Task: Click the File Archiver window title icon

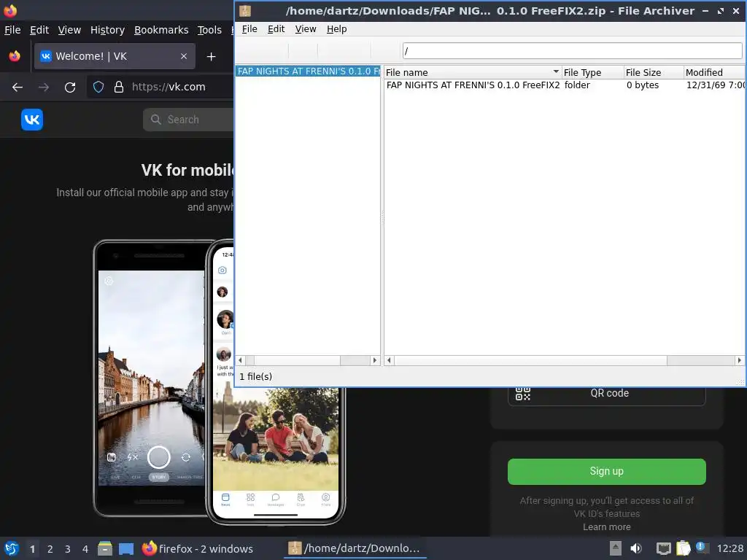Action: coord(245,10)
